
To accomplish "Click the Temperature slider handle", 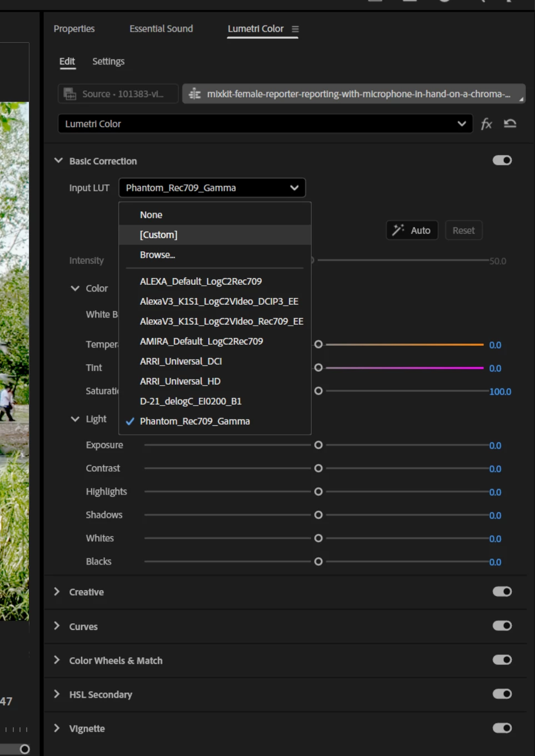I will pos(318,345).
